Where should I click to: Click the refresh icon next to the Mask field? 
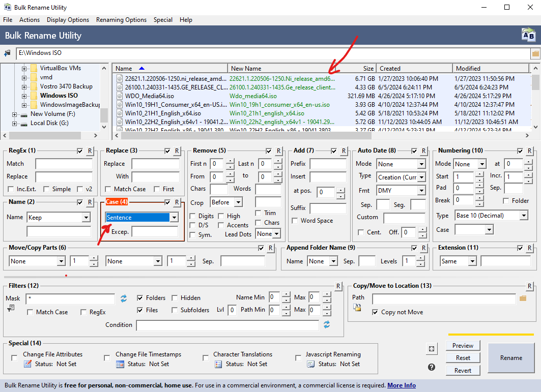pos(124,298)
